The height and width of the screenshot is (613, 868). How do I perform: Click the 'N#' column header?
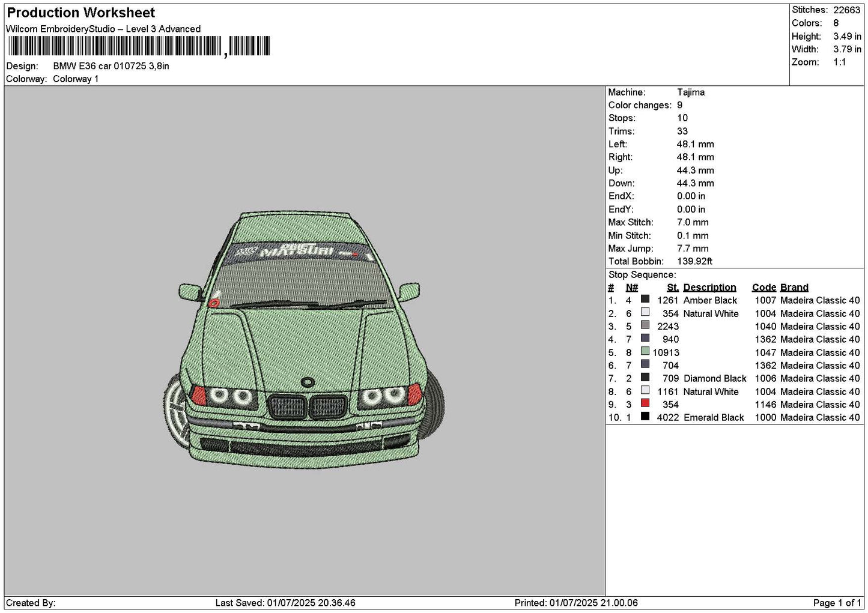[631, 288]
